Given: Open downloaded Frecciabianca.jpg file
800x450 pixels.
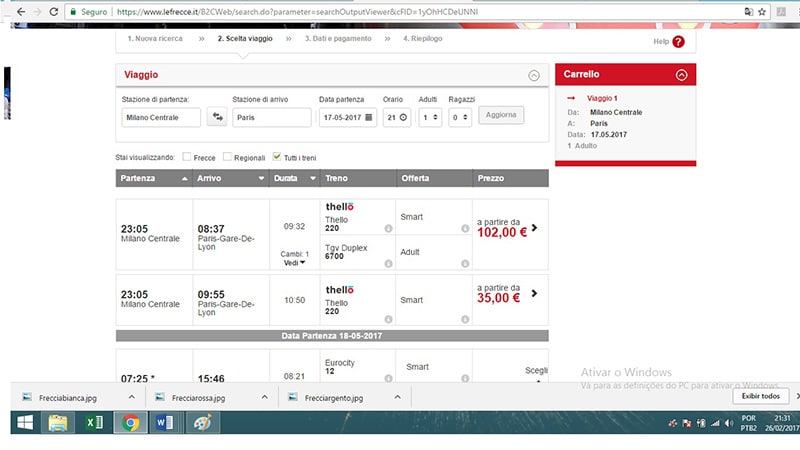Looking at the screenshot, I should click(68, 398).
